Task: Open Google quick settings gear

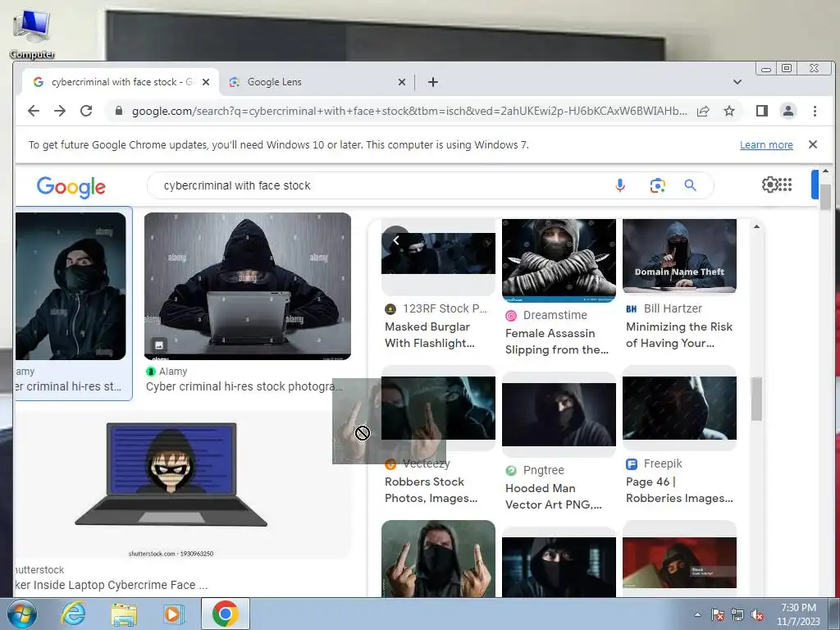Action: [x=769, y=185]
